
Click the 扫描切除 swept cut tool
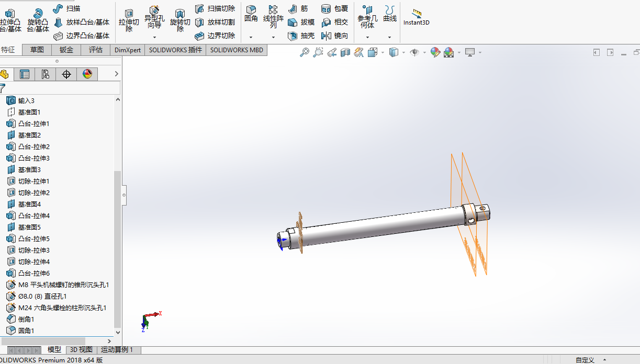pos(215,8)
